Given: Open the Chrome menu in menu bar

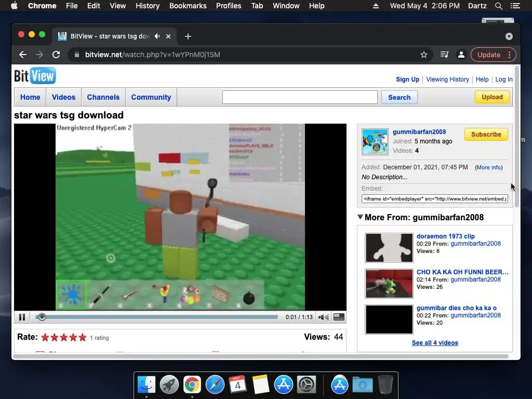Looking at the screenshot, I should [42, 6].
